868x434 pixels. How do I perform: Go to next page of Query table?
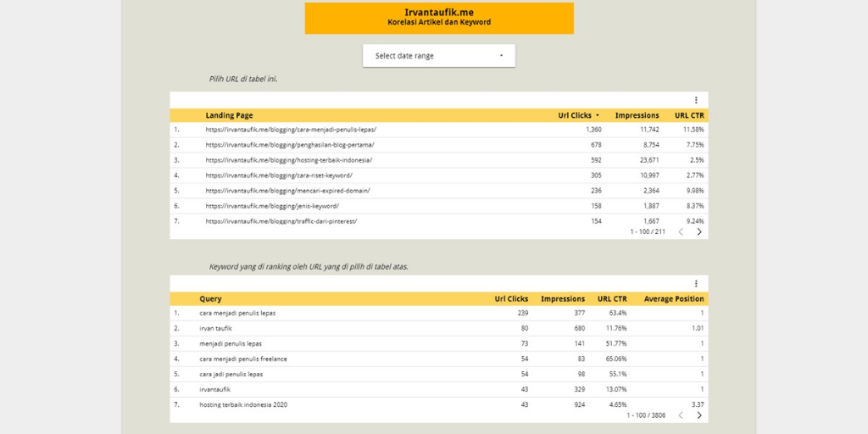[x=699, y=415]
